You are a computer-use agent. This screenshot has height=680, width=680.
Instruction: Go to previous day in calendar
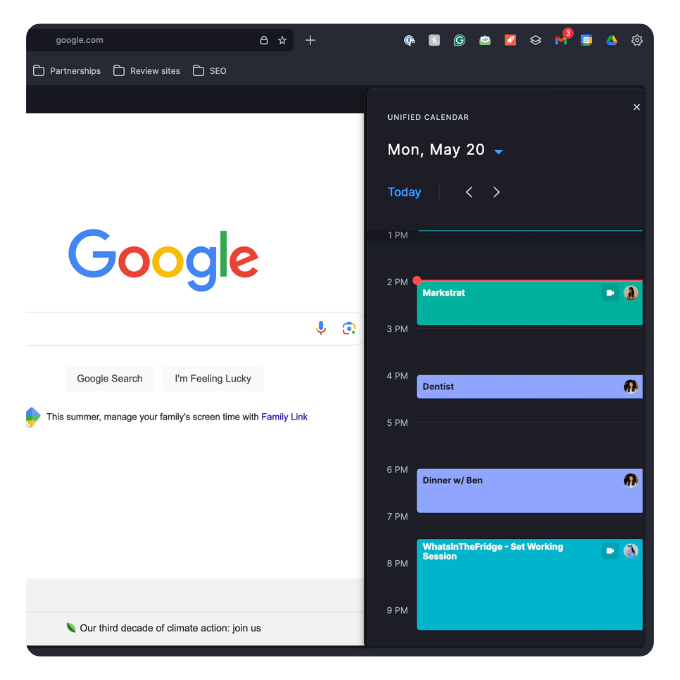tap(469, 192)
